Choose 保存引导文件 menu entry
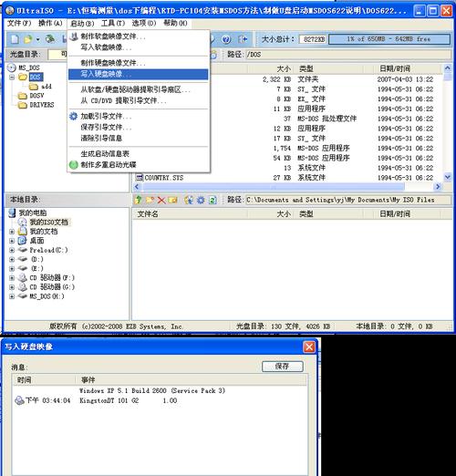Image resolution: width=456 pixels, height=476 pixels. [139, 127]
